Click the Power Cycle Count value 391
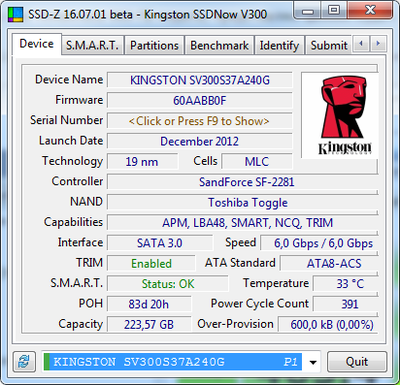Viewport: 400px width, 385px height. pyautogui.click(x=346, y=304)
